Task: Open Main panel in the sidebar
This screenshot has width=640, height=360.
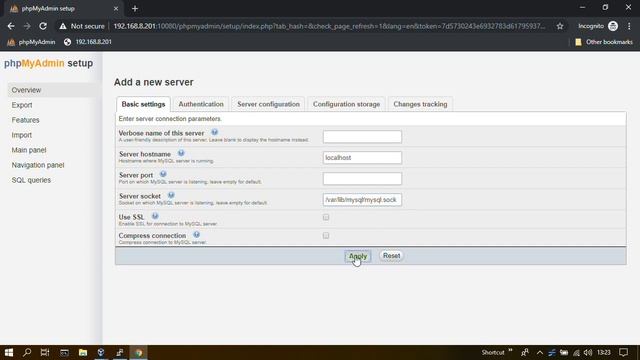Action: click(x=29, y=150)
